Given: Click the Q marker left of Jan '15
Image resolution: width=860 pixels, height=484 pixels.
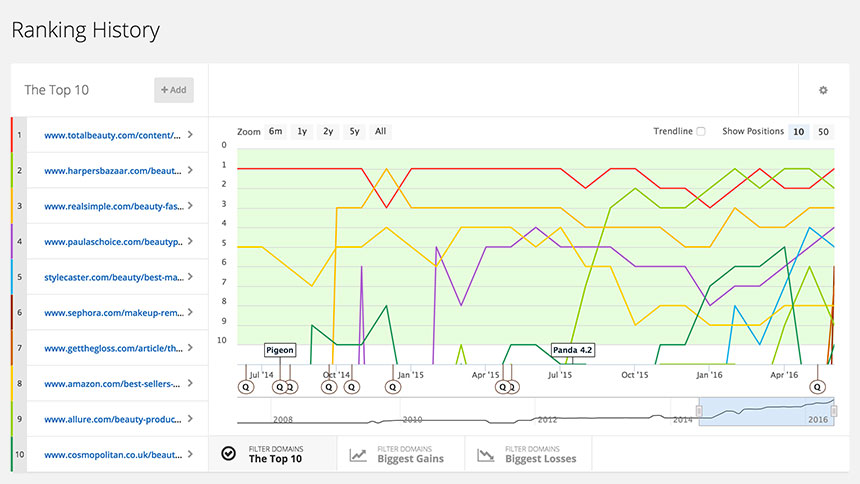Looking at the screenshot, I should 393,387.
